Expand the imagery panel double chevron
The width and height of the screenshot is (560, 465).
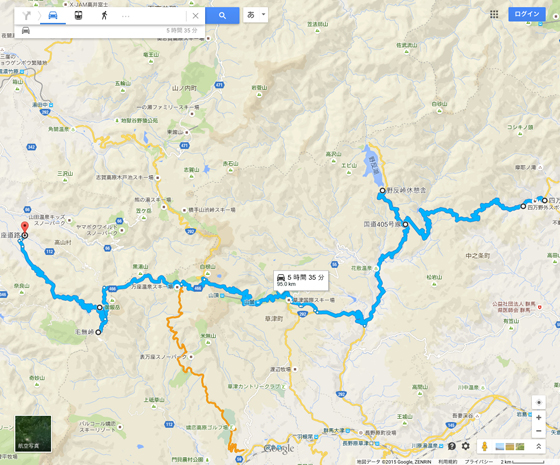[539, 446]
